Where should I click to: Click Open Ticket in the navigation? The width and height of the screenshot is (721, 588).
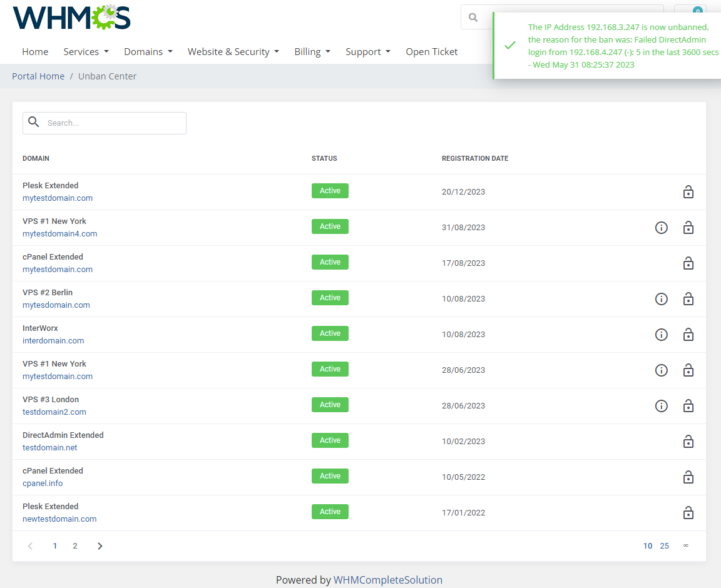[x=432, y=51]
